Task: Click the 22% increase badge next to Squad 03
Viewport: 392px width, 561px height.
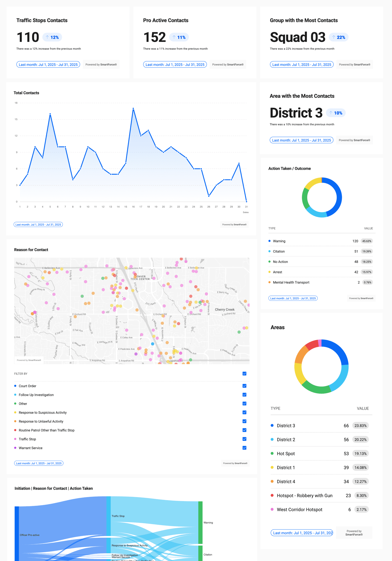Action: coord(339,37)
